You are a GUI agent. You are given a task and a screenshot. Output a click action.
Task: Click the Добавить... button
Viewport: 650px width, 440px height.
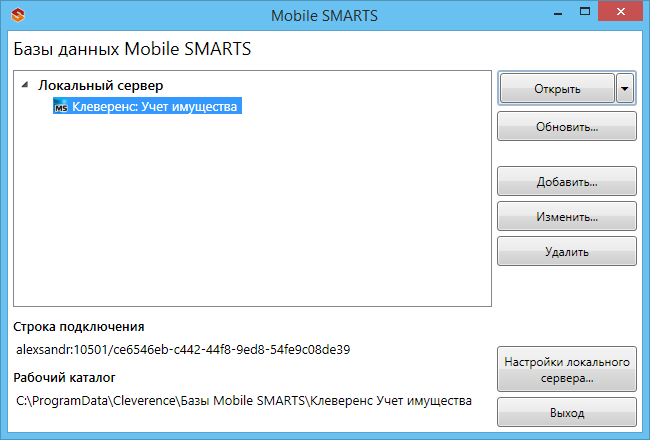tap(567, 181)
